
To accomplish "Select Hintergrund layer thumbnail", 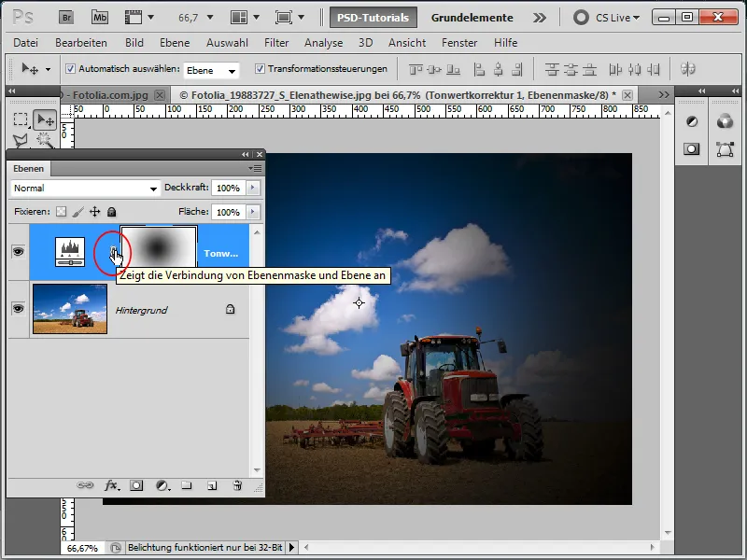I will [x=70, y=309].
